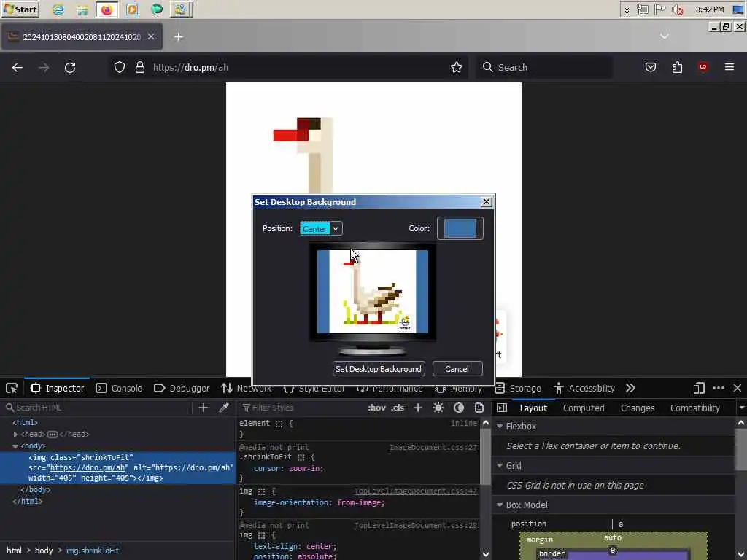Add a new style rule plus icon
Image resolution: width=747 pixels, height=560 pixels.
[x=418, y=408]
